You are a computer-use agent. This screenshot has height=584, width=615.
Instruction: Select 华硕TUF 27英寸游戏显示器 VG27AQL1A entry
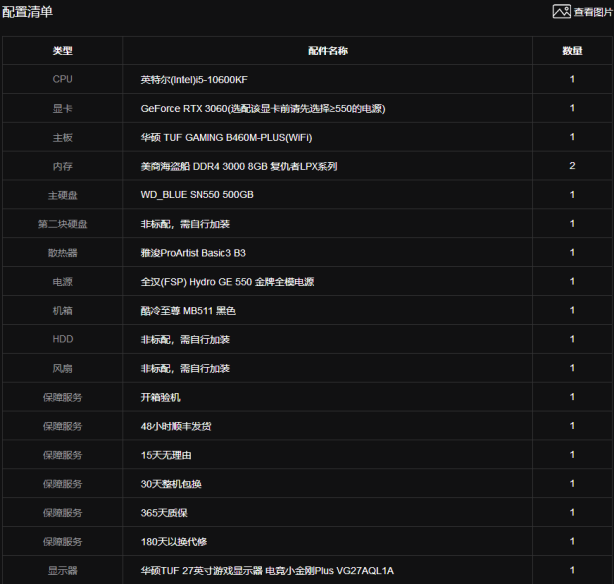point(267,571)
